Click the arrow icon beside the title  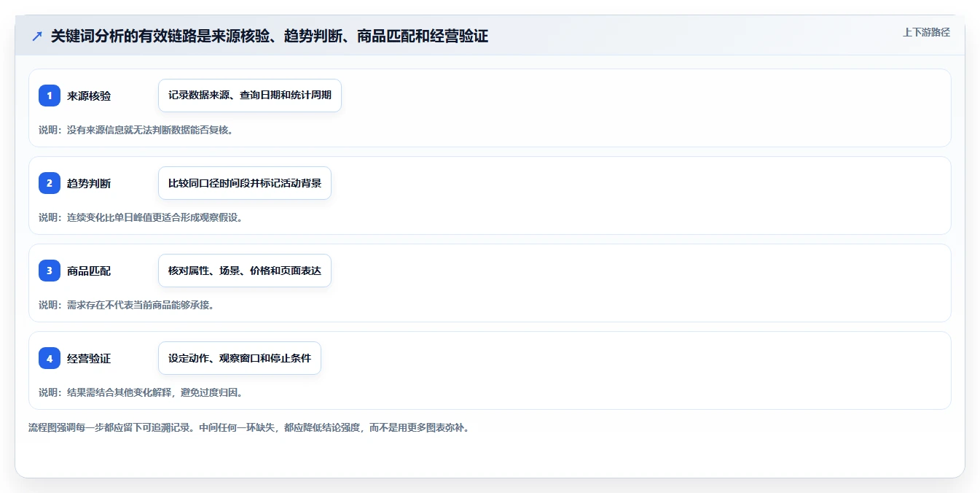[x=37, y=36]
